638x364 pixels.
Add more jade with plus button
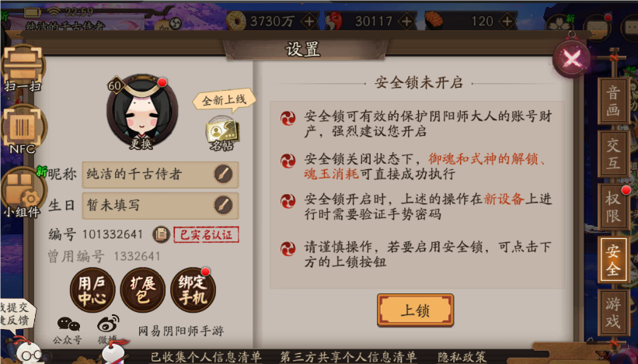406,21
